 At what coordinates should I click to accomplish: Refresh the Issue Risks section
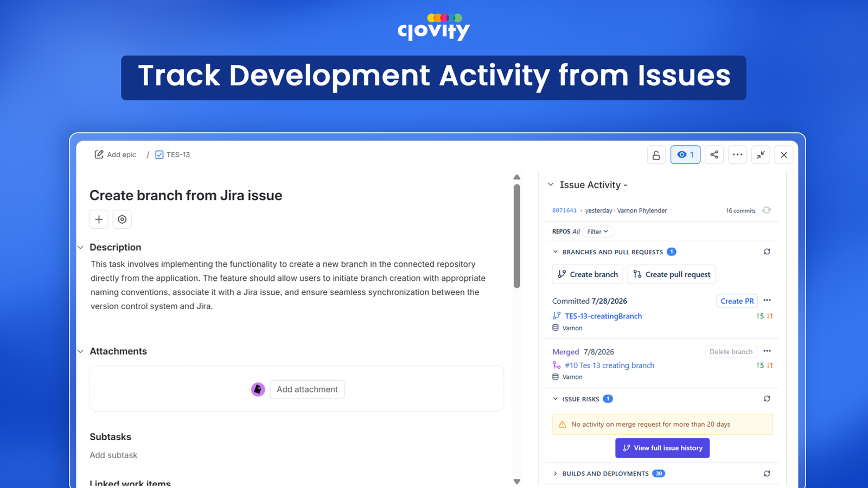click(x=767, y=399)
